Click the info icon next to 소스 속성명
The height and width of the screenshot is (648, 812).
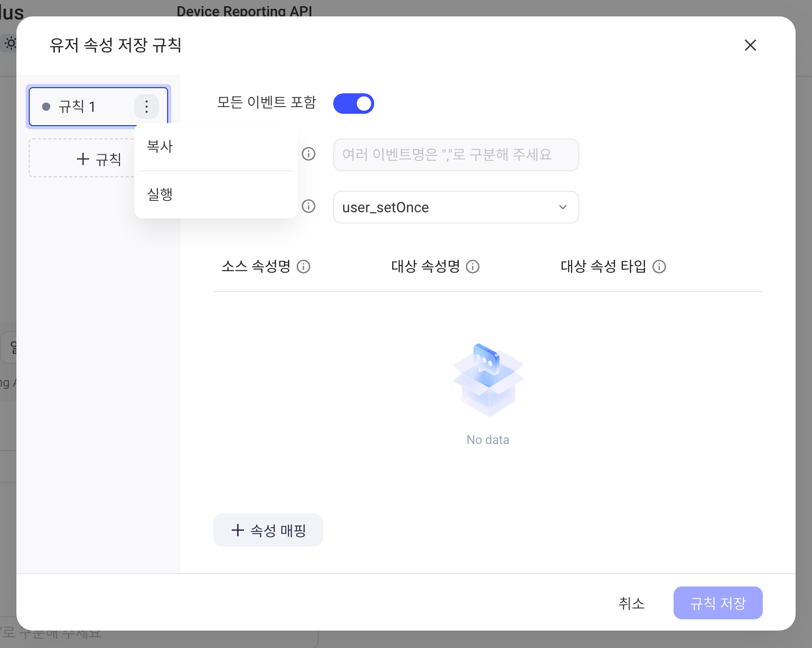tap(303, 267)
